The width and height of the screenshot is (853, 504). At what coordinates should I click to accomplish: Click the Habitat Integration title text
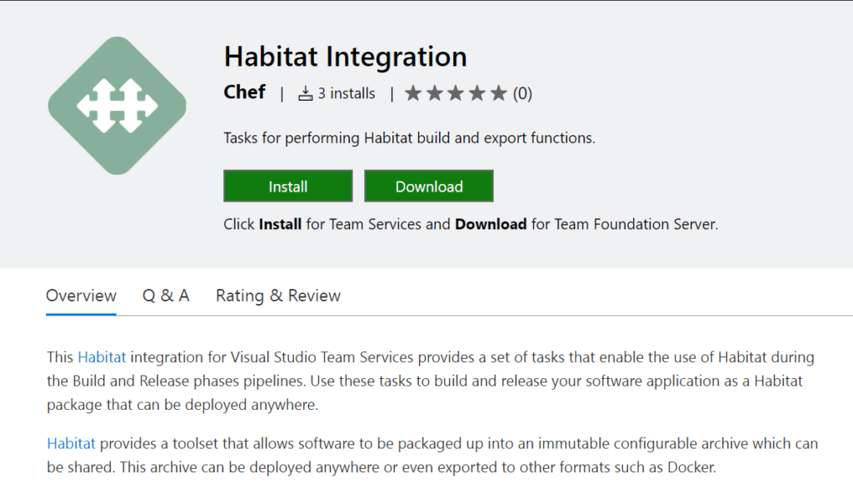[x=345, y=56]
